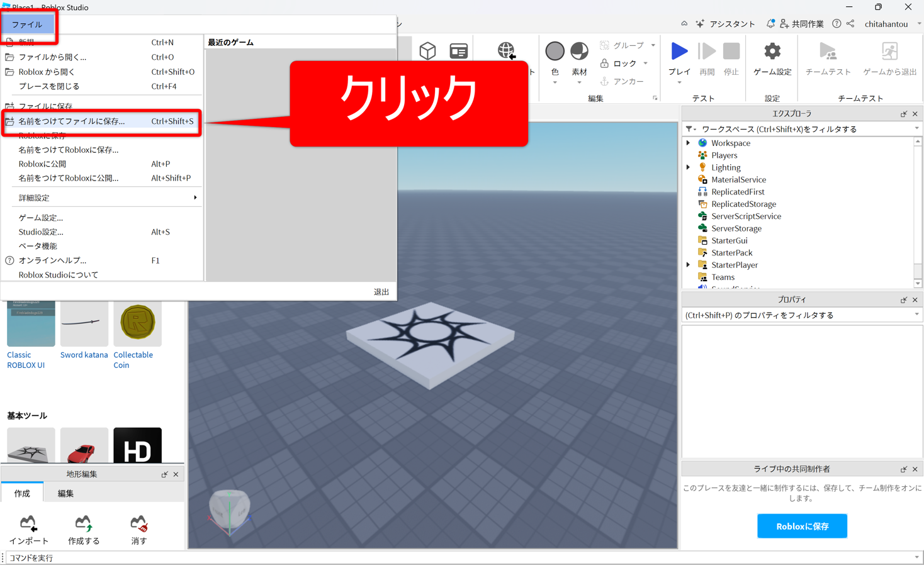Select the Collectable Coin thumbnail
Image resolution: width=924 pixels, height=585 pixels.
coord(137,323)
